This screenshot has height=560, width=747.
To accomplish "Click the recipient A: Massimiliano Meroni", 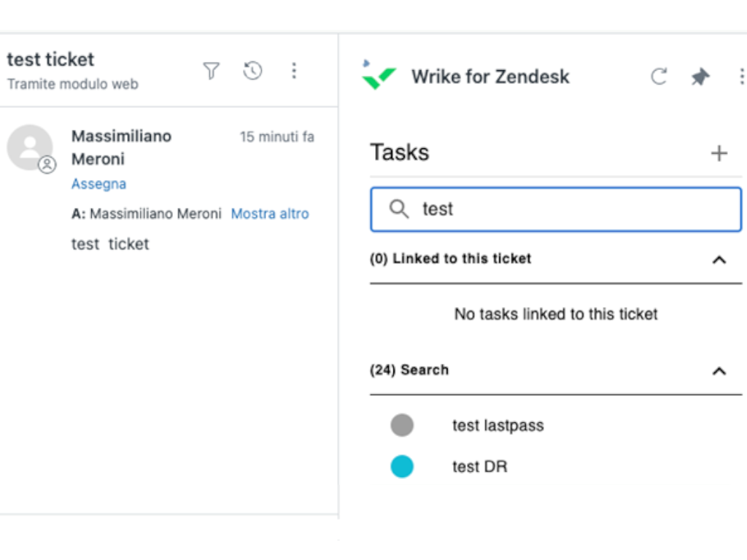I will point(146,214).
